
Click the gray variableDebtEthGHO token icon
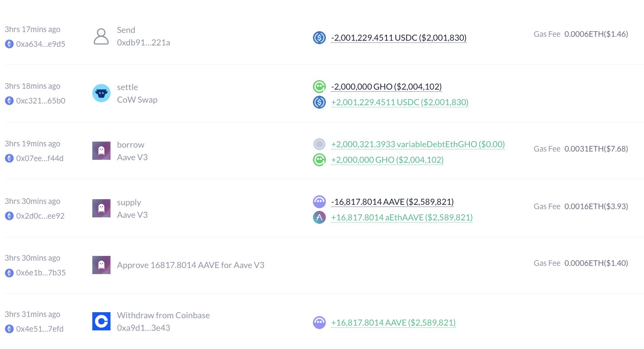(x=319, y=144)
